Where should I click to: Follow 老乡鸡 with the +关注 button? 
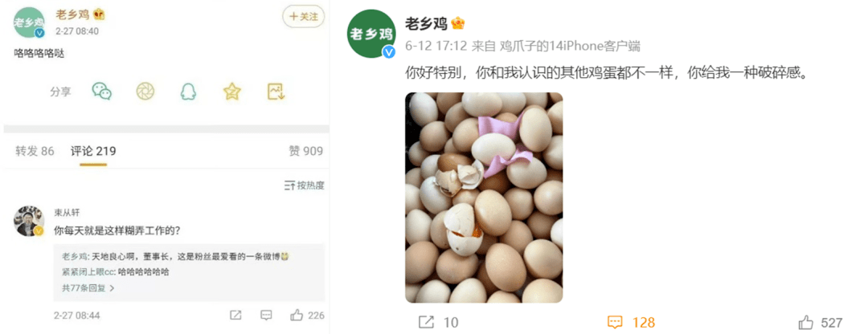tap(303, 17)
